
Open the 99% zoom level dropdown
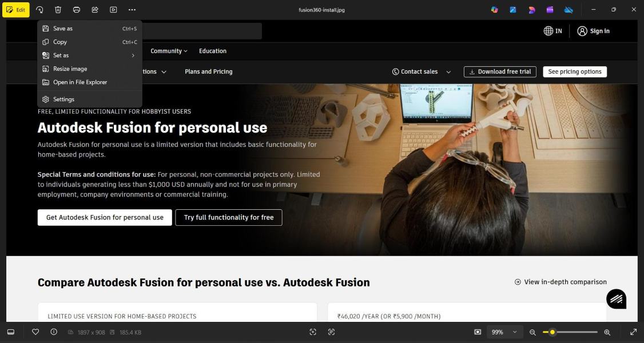click(505, 332)
